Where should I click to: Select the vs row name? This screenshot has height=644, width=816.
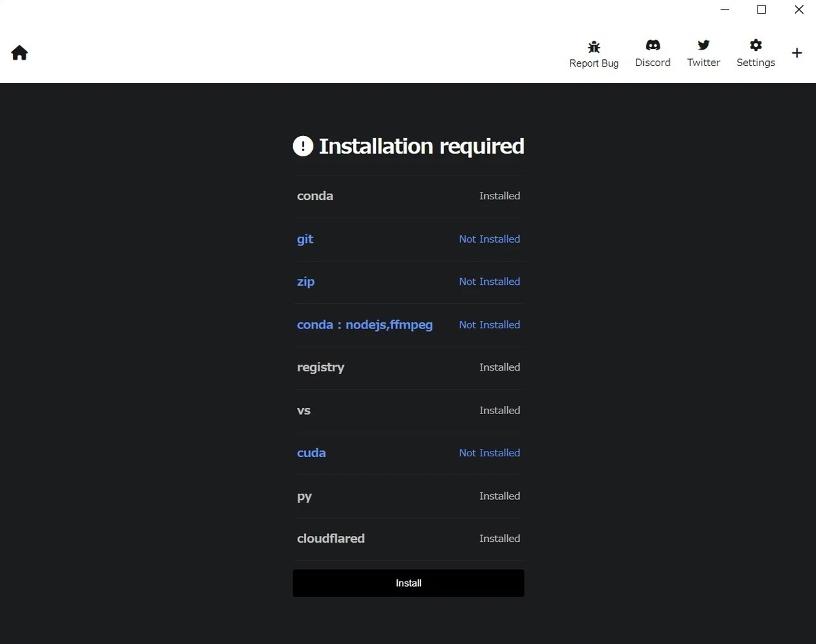304,411
